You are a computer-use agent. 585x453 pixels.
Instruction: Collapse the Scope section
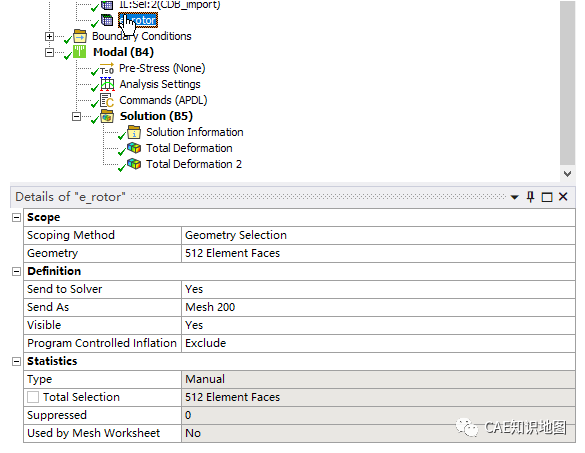click(16, 218)
